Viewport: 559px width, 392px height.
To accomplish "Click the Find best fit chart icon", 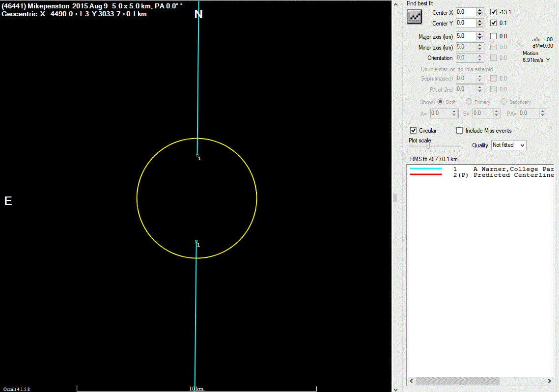I will click(415, 17).
